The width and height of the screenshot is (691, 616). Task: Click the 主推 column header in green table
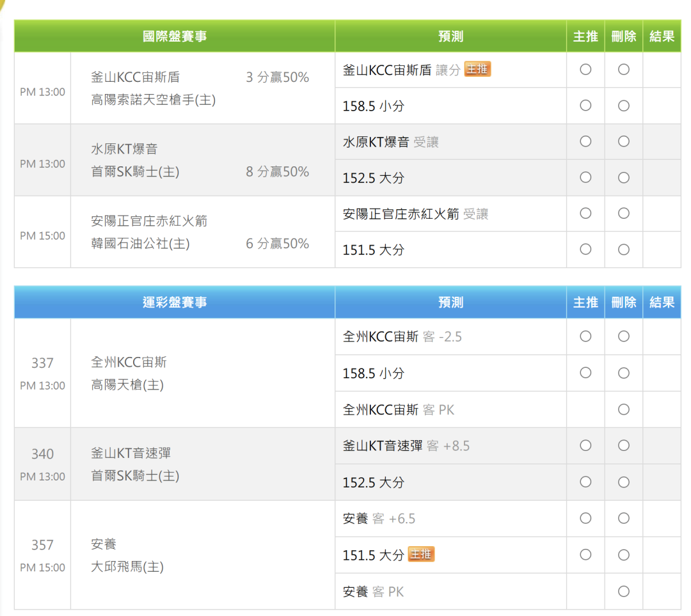(x=585, y=36)
